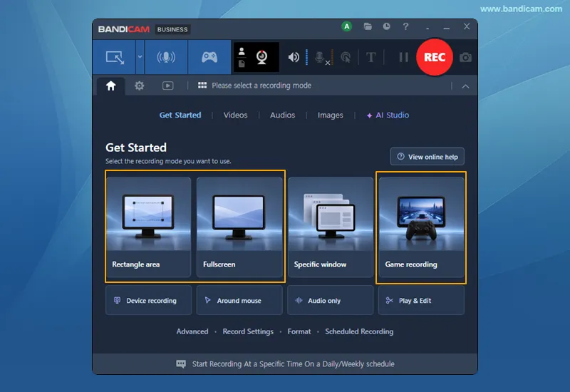Open screen recording mode dropdown arrow
The width and height of the screenshot is (570, 392).
[140, 57]
